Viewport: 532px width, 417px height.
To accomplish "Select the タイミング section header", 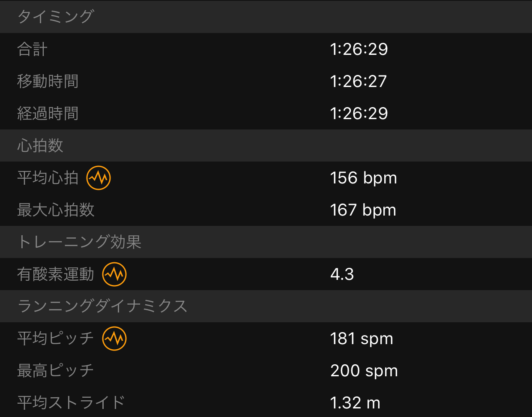I will [x=266, y=17].
